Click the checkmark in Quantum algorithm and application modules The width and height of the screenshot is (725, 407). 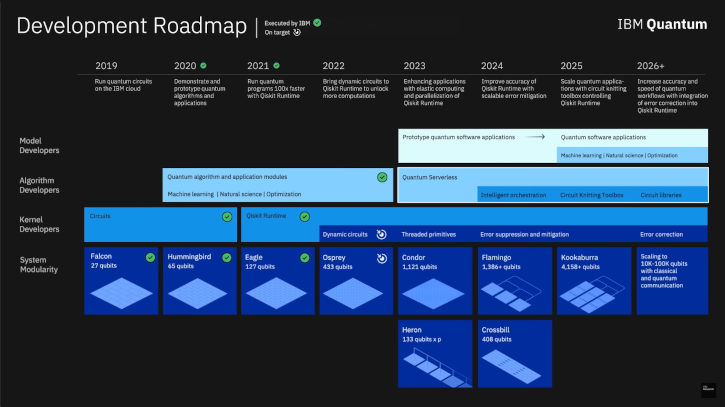pyautogui.click(x=382, y=177)
